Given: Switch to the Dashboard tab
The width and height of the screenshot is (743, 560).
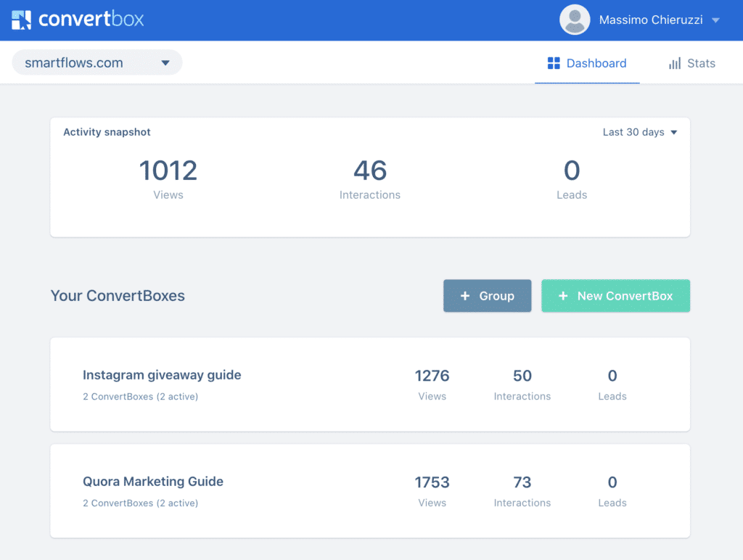Looking at the screenshot, I should click(587, 63).
